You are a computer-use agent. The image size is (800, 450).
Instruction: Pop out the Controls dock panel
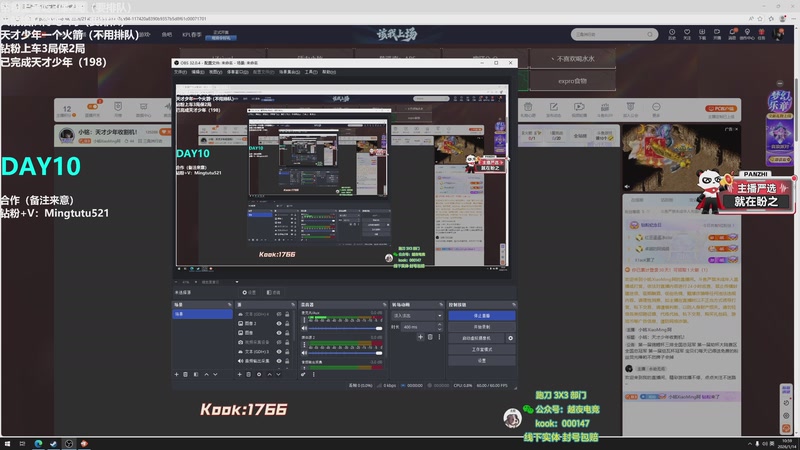click(x=513, y=305)
